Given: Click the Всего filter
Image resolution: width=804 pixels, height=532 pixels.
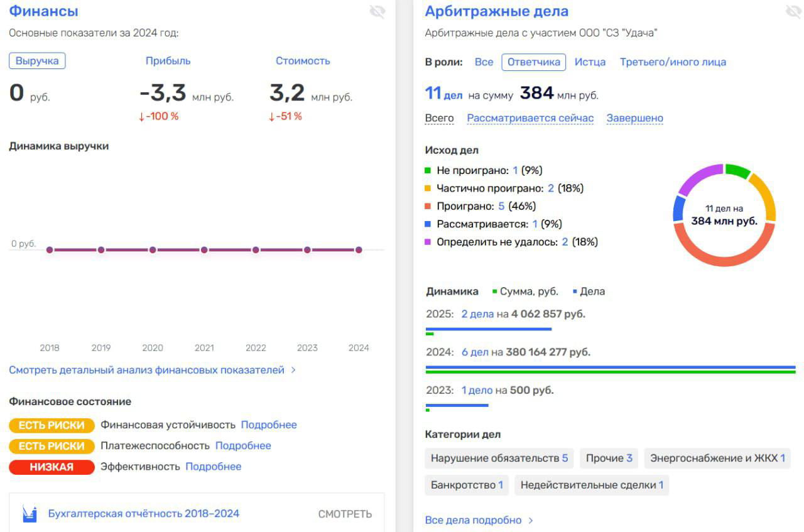Looking at the screenshot, I should point(440,117).
